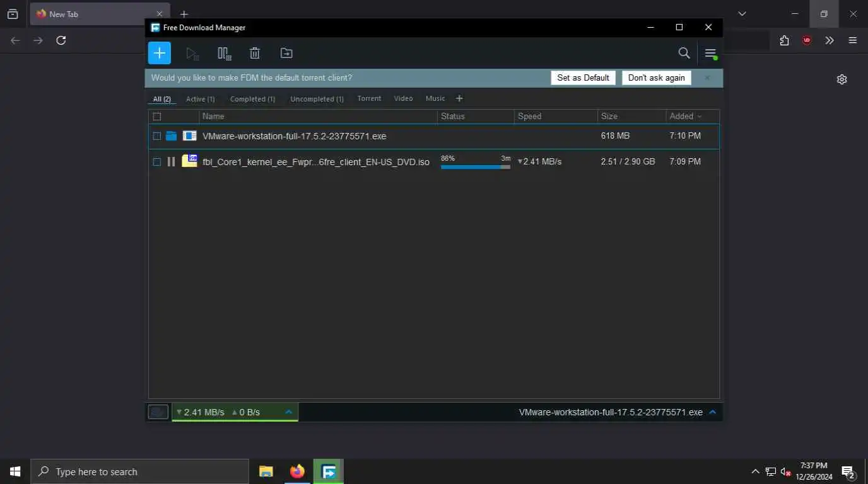Click the trash Delete icon in toolbar
This screenshot has height=484, width=868.
(255, 54)
